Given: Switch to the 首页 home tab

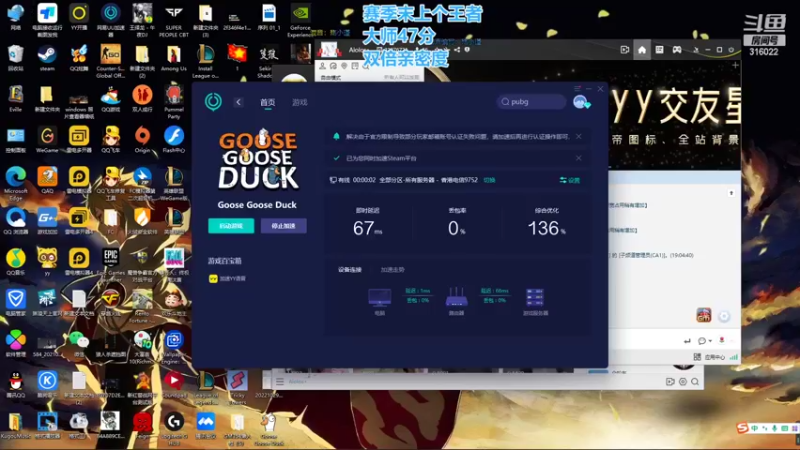Looking at the screenshot, I should pyautogui.click(x=267, y=102).
